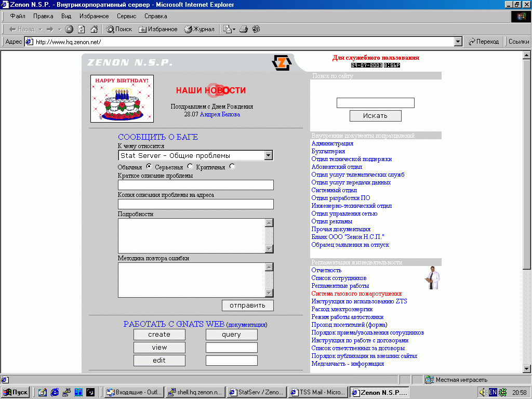Switch to shell.hq.zenon.n... taskbar window
Image resolution: width=532 pixels, height=399 pixels.
pyautogui.click(x=195, y=392)
